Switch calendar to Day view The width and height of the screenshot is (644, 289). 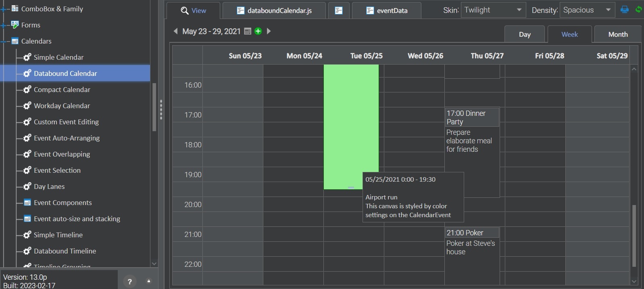coord(524,34)
